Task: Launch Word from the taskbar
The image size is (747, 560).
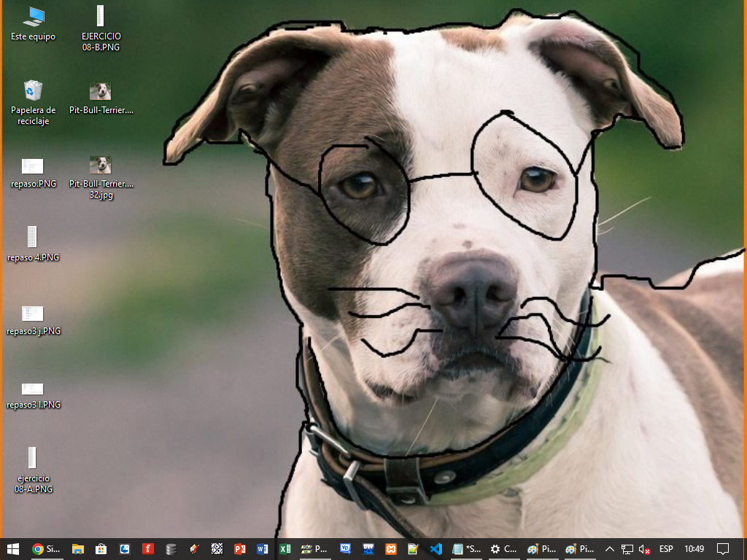Action: 263,549
